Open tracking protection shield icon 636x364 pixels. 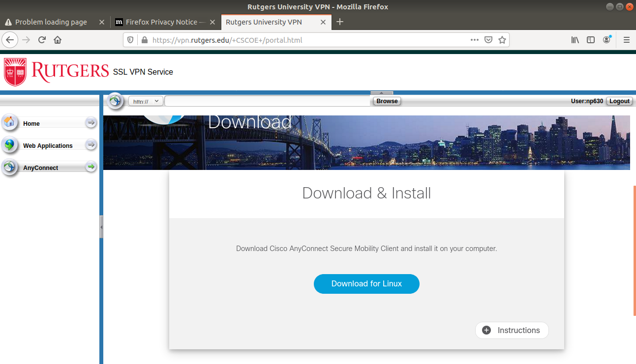point(130,40)
